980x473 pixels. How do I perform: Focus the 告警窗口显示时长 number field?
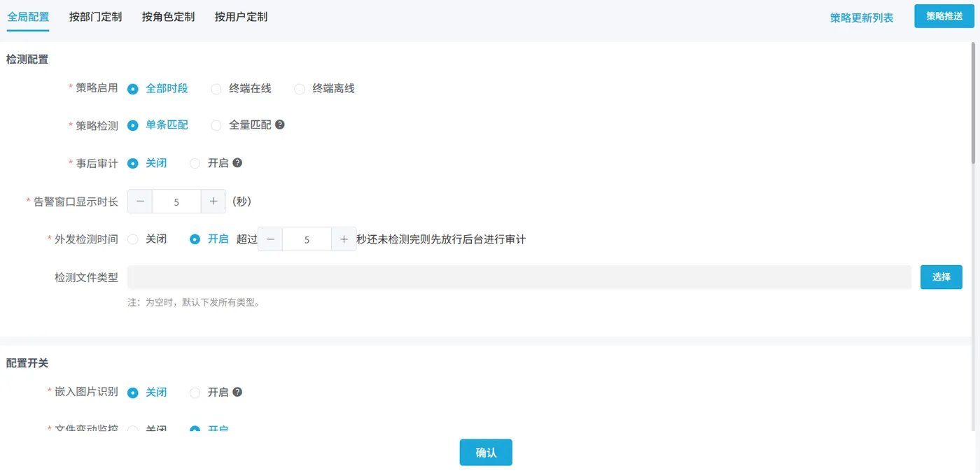coord(176,202)
